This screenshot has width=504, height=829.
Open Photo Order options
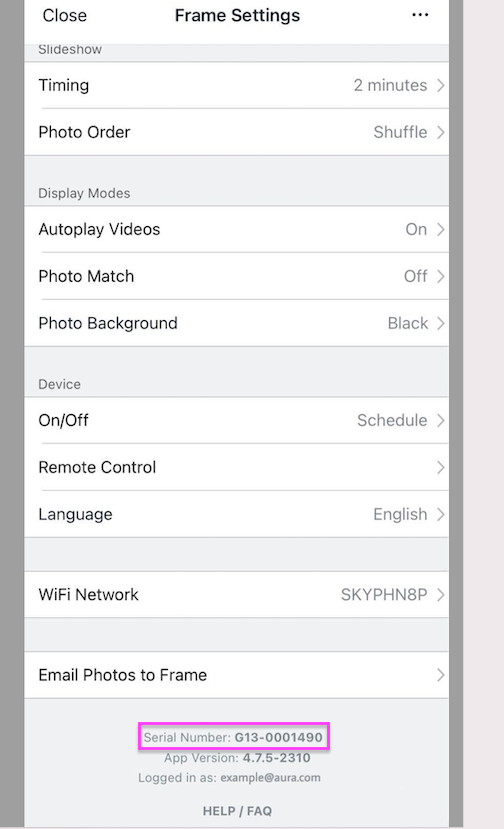(236, 132)
